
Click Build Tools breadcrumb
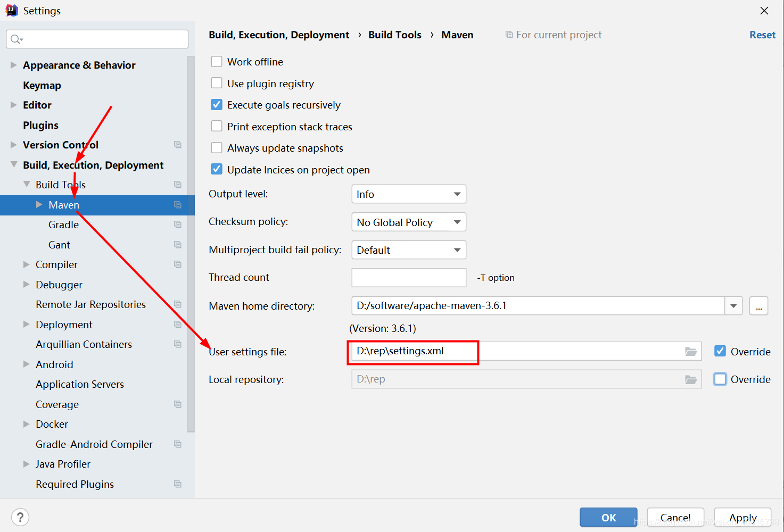(395, 35)
